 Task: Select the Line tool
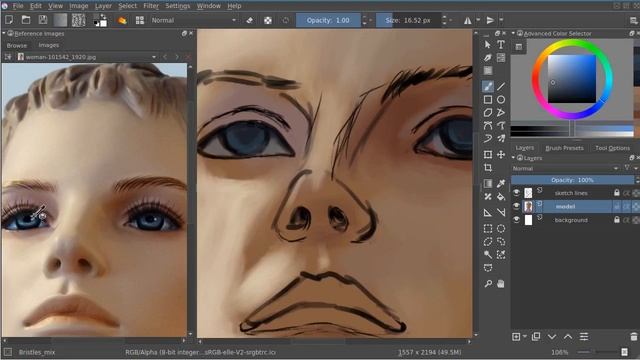click(x=501, y=86)
